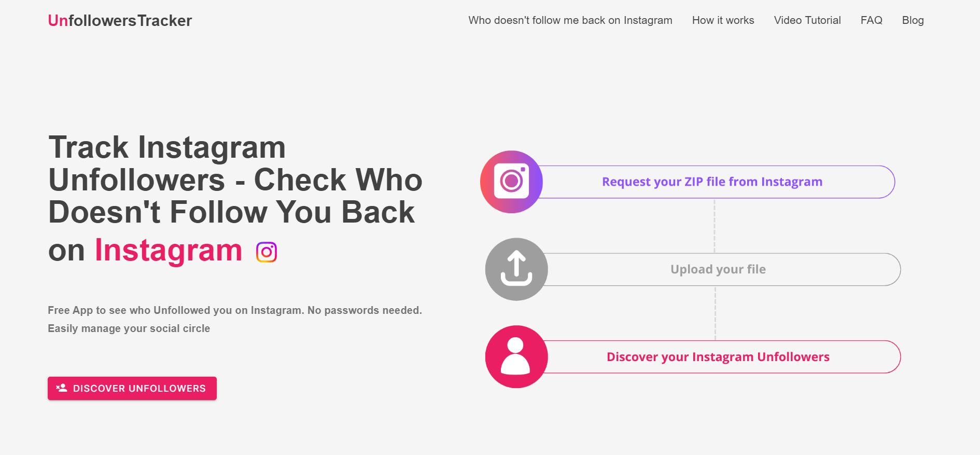This screenshot has height=455, width=980.
Task: Click the "Free App to see who Unfollowed" tagline
Action: [x=234, y=310]
